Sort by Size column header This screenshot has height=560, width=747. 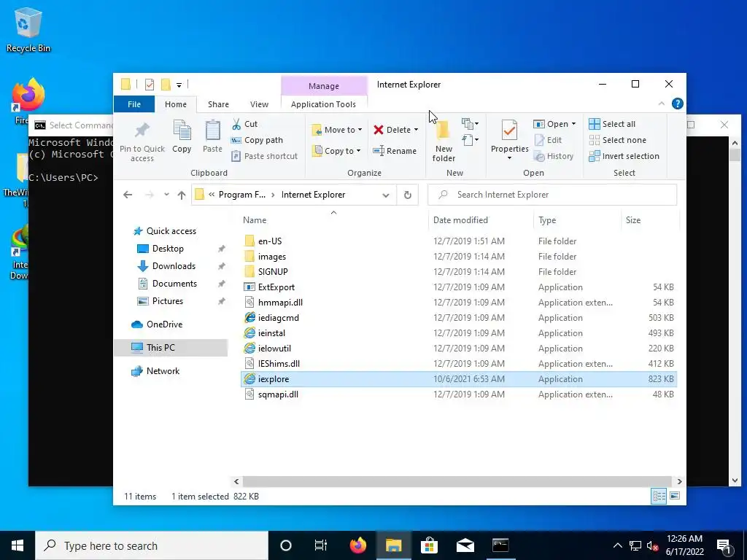click(632, 220)
